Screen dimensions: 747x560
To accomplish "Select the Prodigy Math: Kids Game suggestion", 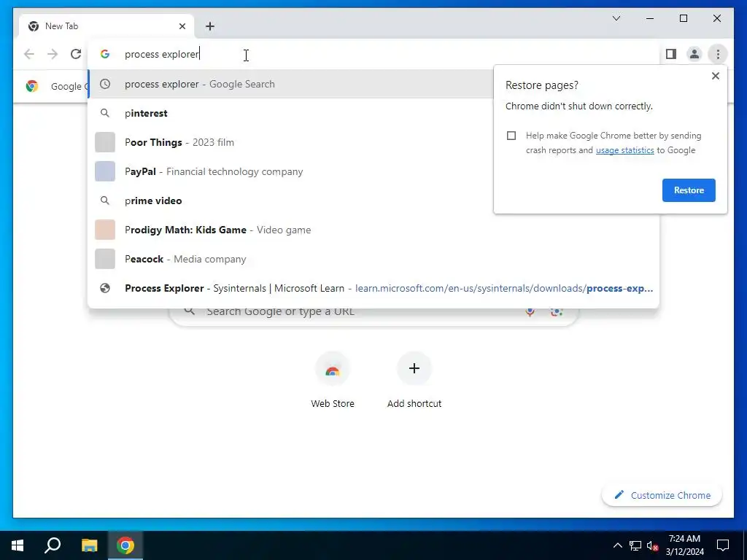I will tap(373, 230).
